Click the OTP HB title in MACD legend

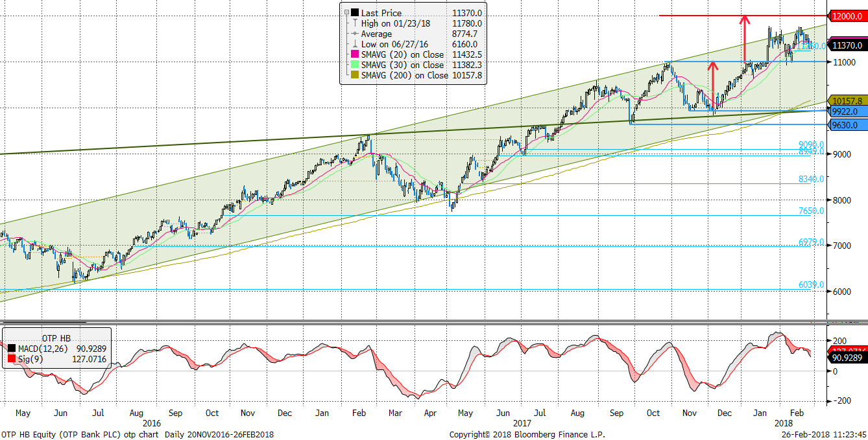pos(56,338)
